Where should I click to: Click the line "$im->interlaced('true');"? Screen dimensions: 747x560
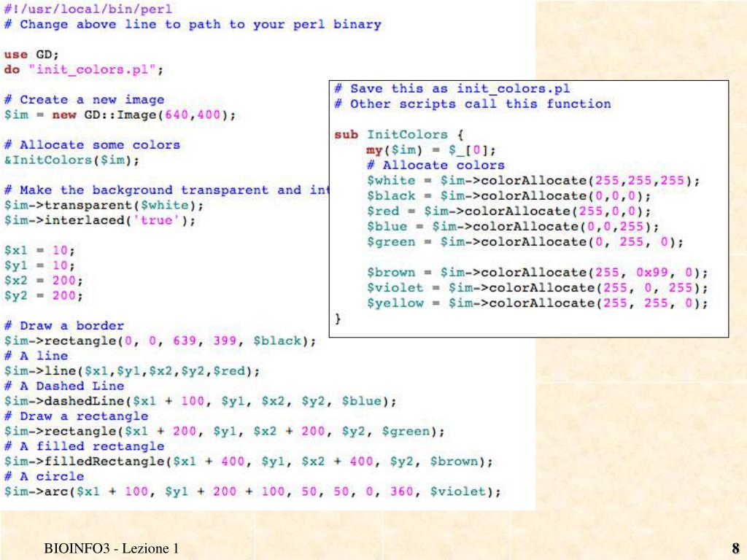pyautogui.click(x=100, y=220)
